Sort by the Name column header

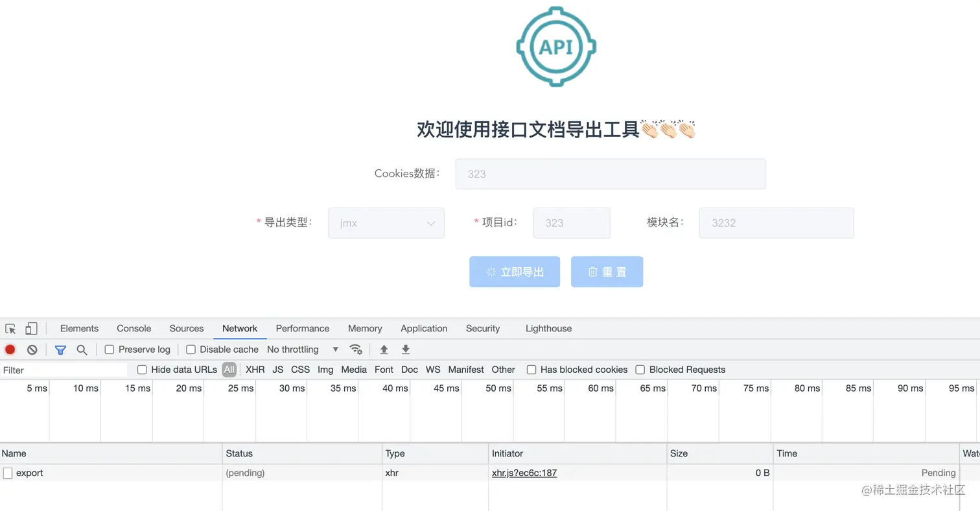pyautogui.click(x=111, y=453)
